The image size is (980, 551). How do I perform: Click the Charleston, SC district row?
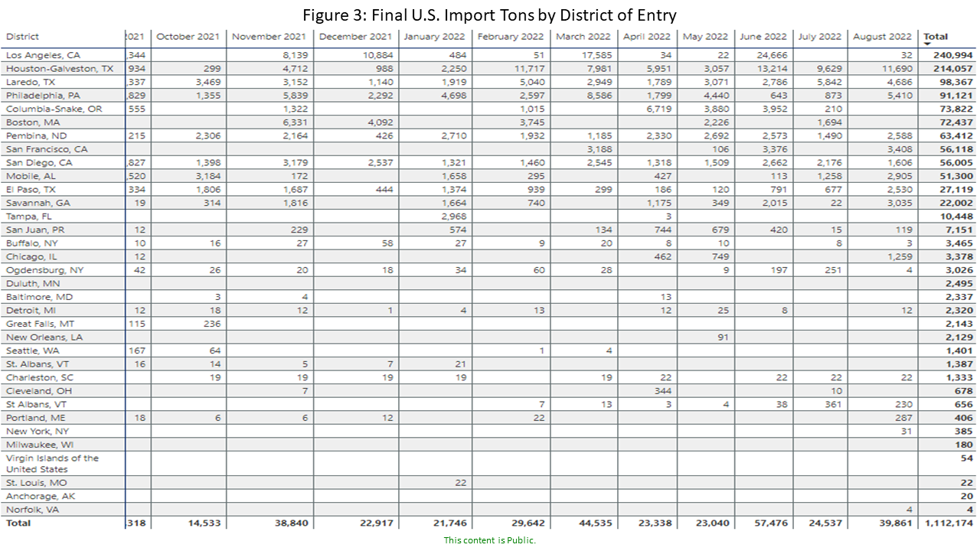click(x=40, y=377)
